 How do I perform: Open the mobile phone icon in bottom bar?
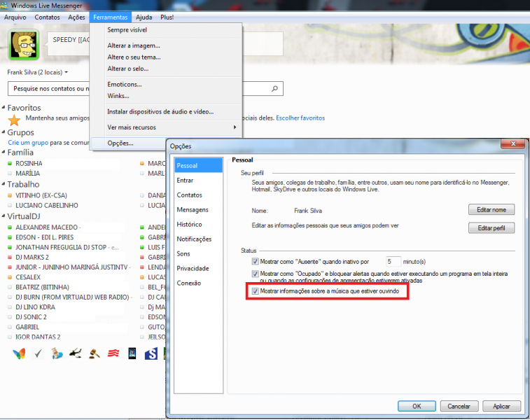(132, 353)
